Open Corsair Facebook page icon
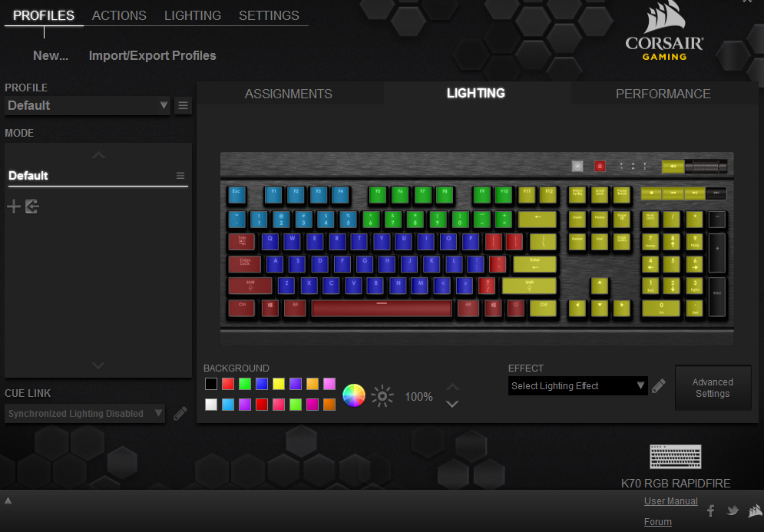This screenshot has height=532, width=764. pyautogui.click(x=711, y=511)
